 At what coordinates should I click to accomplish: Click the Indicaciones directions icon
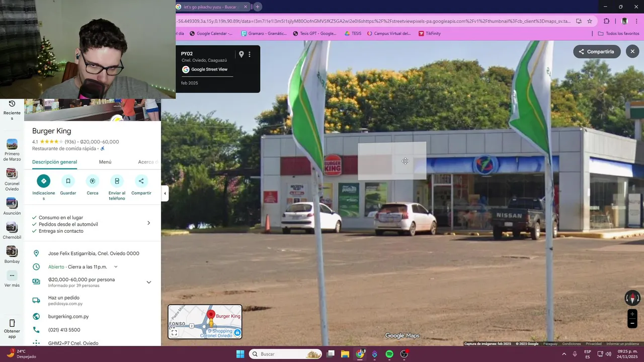point(43,181)
